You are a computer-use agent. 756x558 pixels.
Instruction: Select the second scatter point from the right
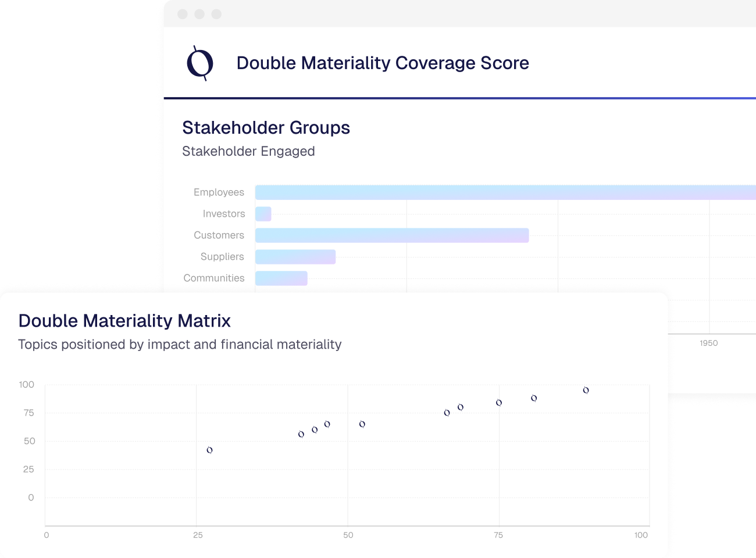tap(534, 398)
